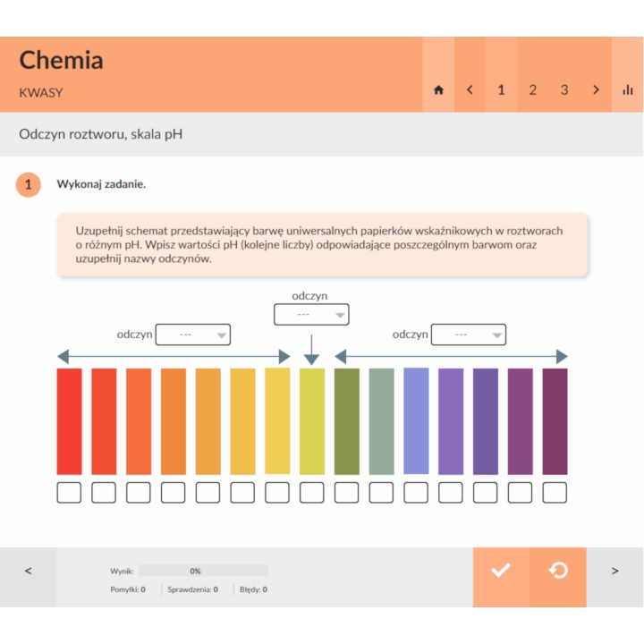Click the next page arrow in header

(x=596, y=90)
